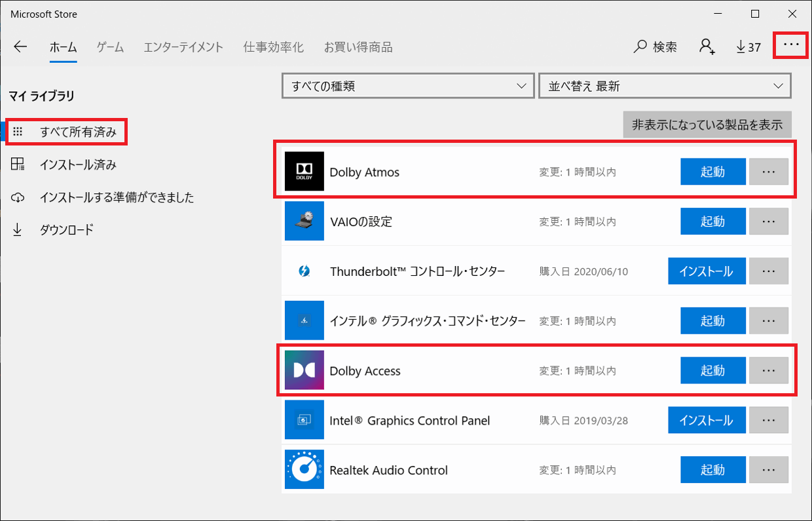
Task: Maximize the Microsoft Store window
Action: pos(755,14)
